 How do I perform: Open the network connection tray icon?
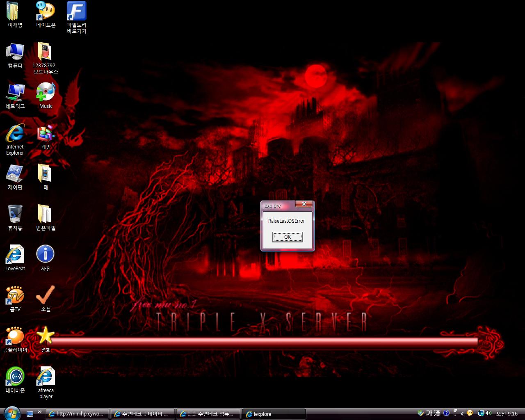click(481, 413)
